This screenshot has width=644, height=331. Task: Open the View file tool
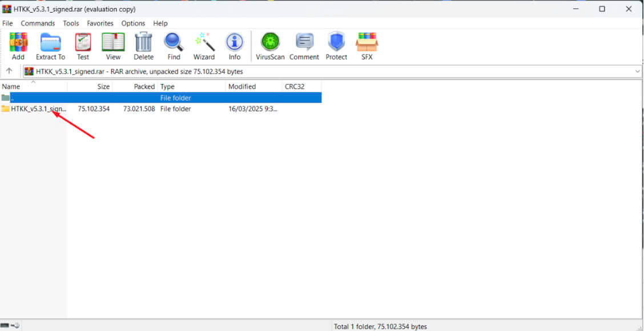tap(113, 42)
